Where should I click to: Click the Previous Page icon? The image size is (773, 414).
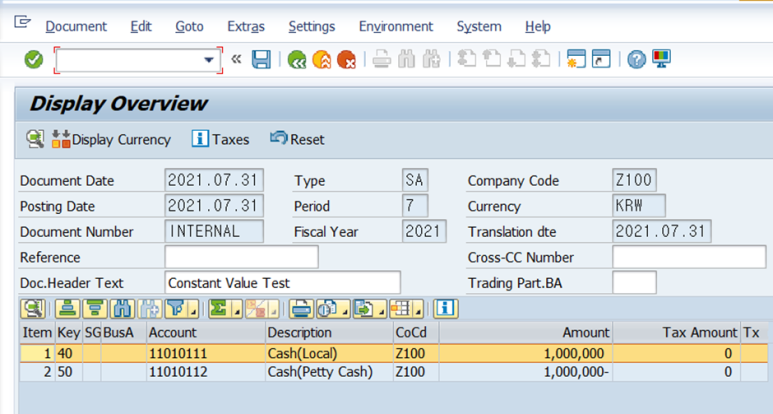pos(492,59)
